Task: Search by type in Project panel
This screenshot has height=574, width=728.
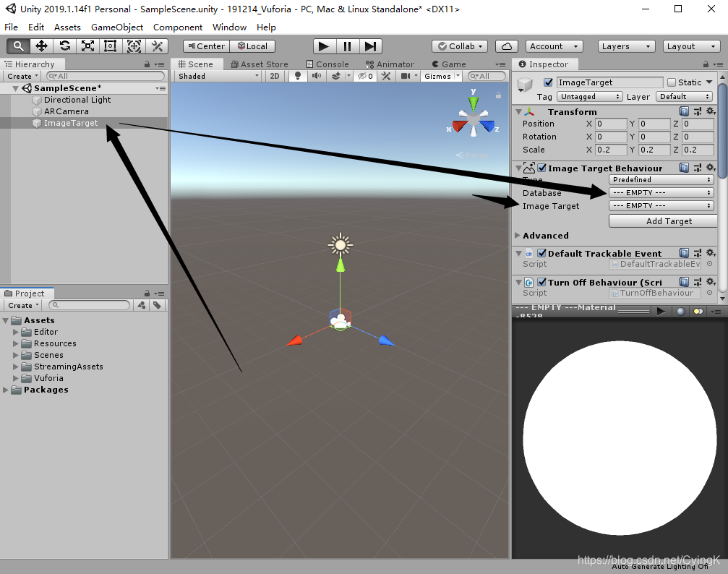Action: (x=142, y=305)
